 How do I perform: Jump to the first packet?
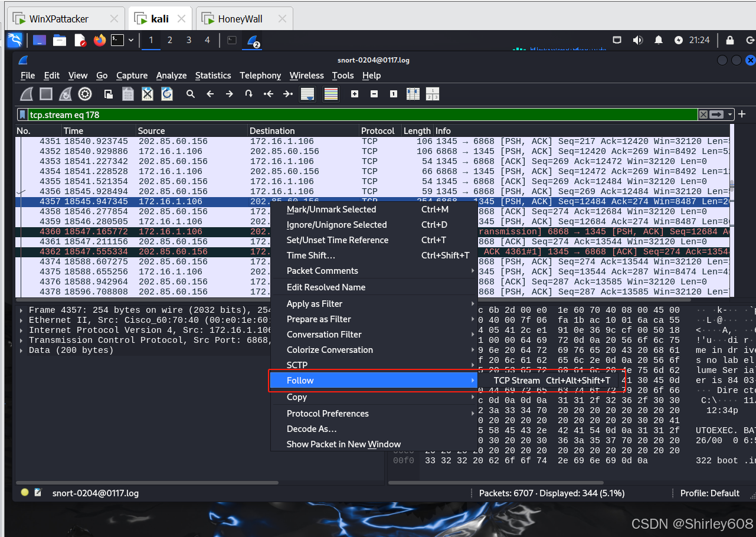[x=269, y=94]
